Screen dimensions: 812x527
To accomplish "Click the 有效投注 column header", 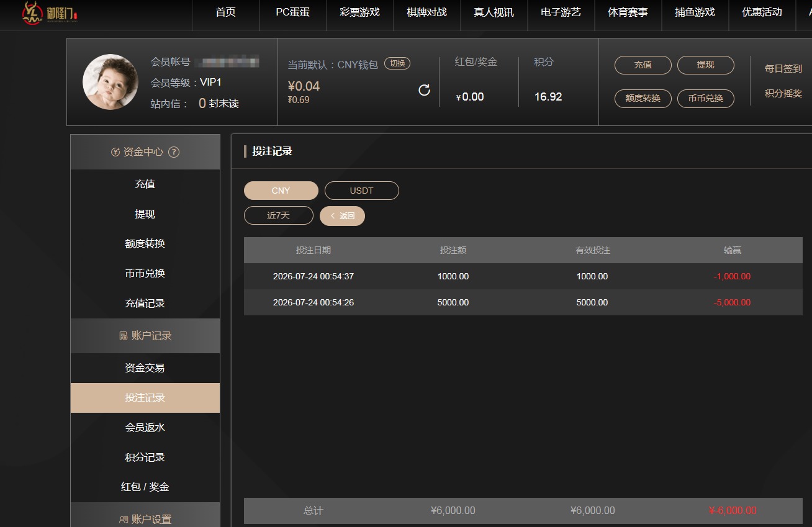I will pos(593,250).
